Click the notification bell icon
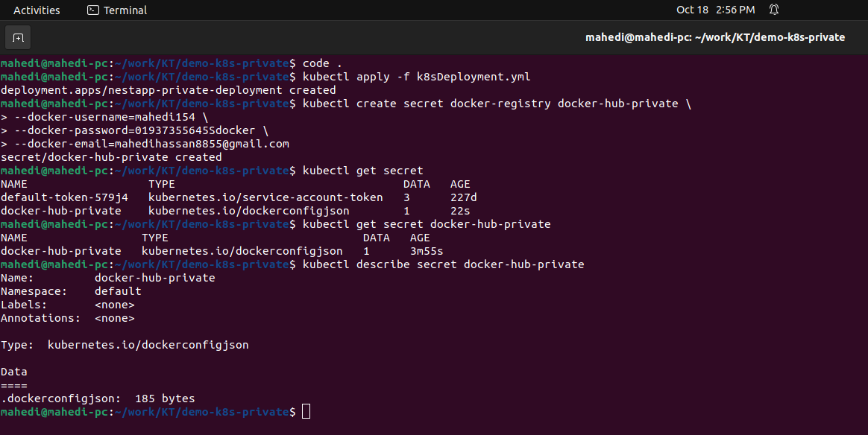868x435 pixels. (x=773, y=10)
